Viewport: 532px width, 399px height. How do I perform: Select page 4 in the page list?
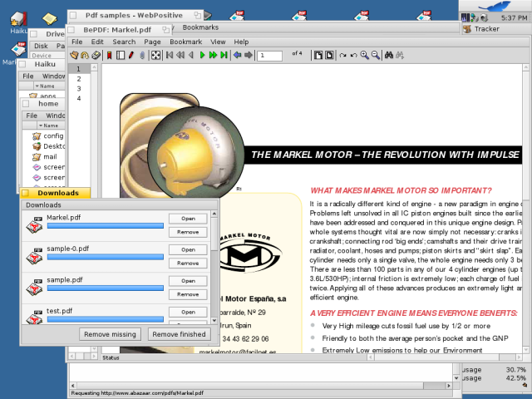click(x=80, y=98)
